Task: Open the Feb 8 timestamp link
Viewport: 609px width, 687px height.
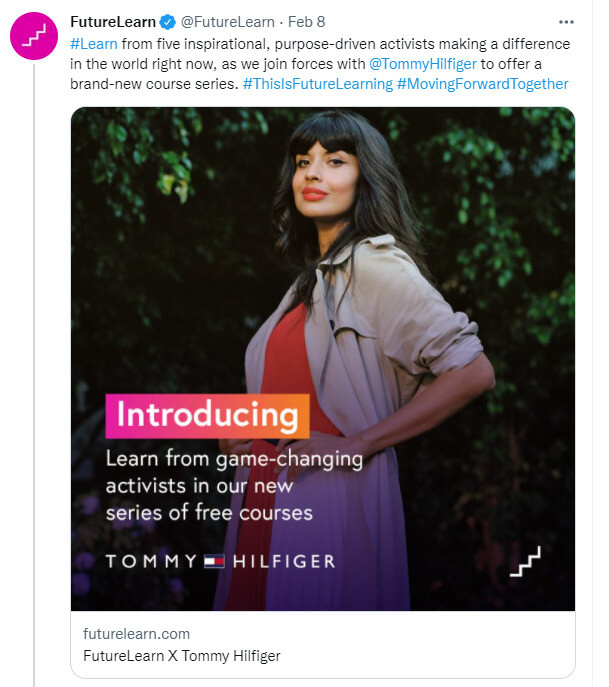Action: point(307,23)
